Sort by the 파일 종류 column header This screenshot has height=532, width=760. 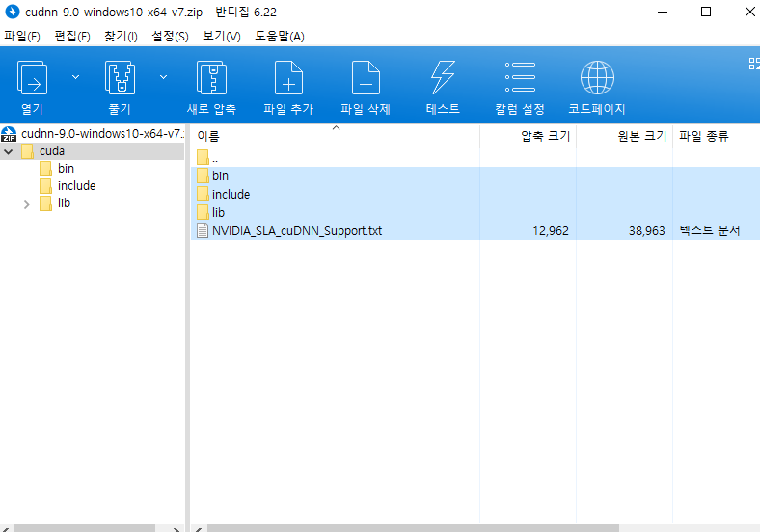pyautogui.click(x=717, y=136)
